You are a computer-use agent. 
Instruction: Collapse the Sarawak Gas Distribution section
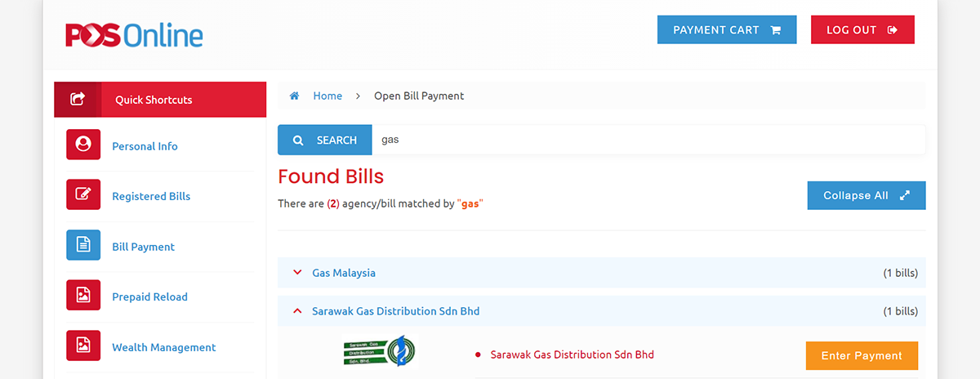click(602, 311)
